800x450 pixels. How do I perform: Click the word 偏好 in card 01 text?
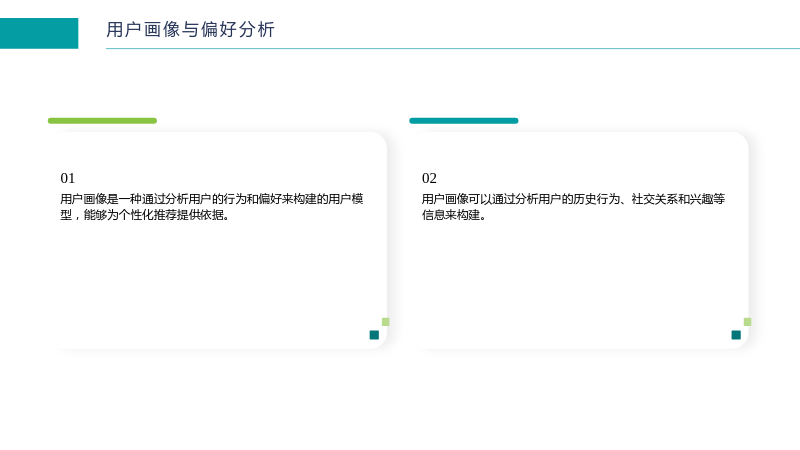270,199
